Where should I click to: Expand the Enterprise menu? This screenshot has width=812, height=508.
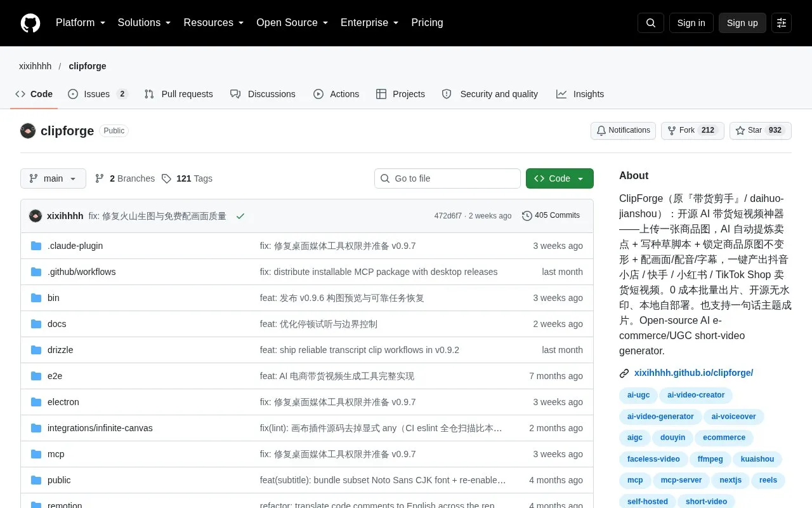coord(370,23)
